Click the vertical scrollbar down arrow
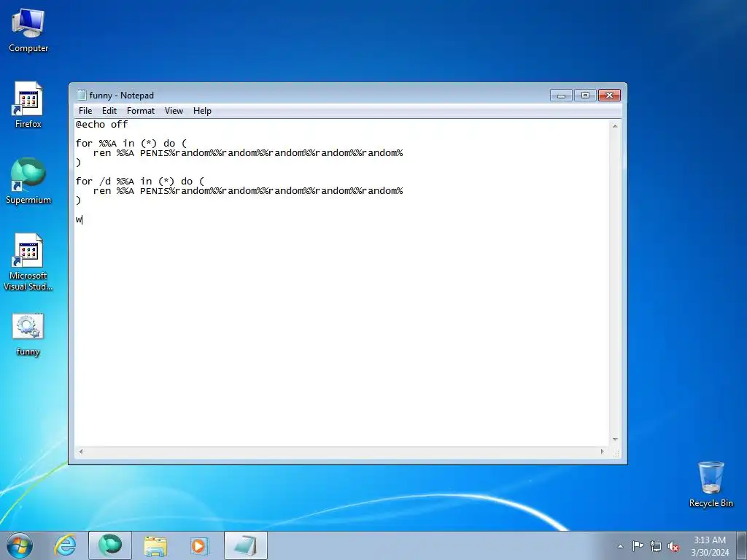The image size is (747, 560). [x=615, y=440]
